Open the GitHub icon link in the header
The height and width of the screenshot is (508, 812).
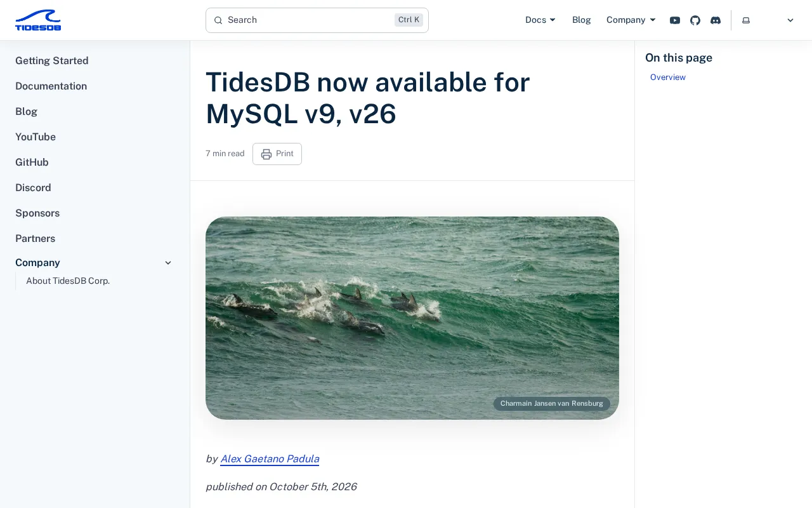[x=695, y=20]
